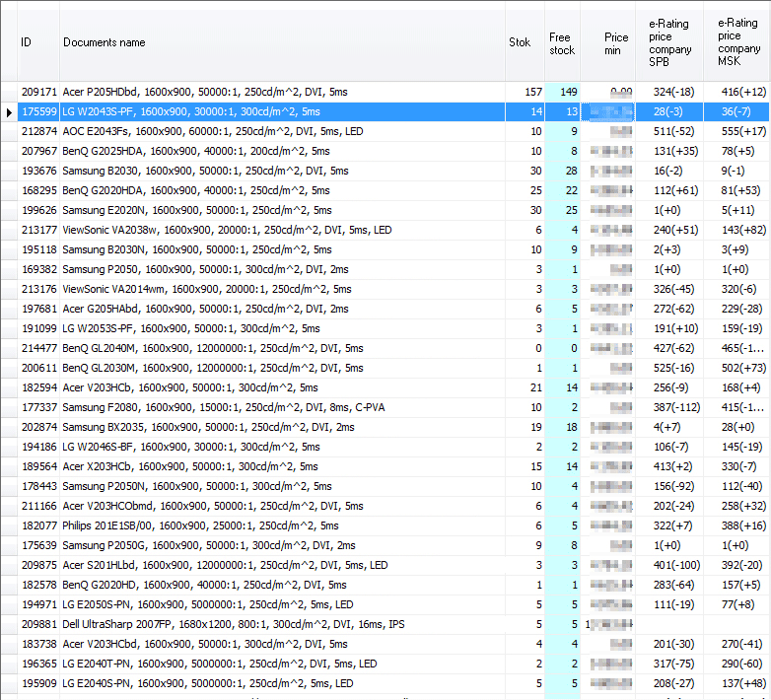Click row selector beside ID 195909
Screen dimensions: 771x700
point(9,683)
